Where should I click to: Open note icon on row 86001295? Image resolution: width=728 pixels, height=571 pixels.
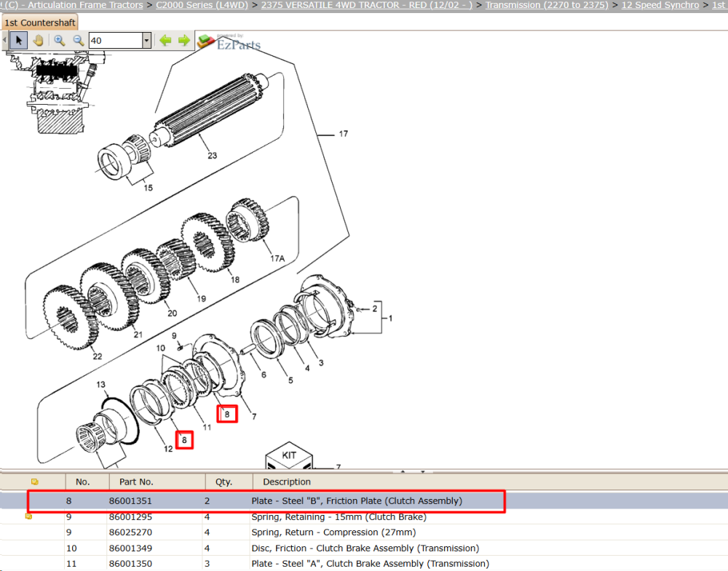pos(29,516)
